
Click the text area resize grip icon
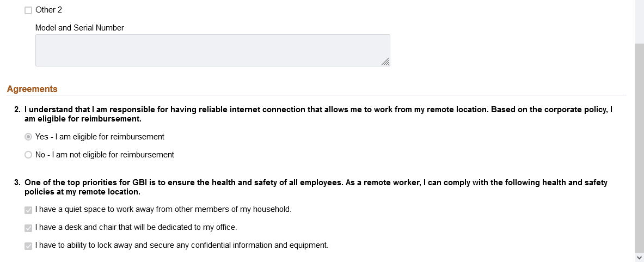(385, 62)
